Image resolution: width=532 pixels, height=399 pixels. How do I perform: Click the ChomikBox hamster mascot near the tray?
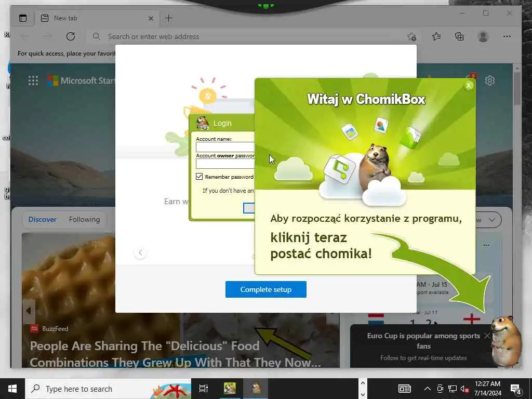click(x=506, y=341)
